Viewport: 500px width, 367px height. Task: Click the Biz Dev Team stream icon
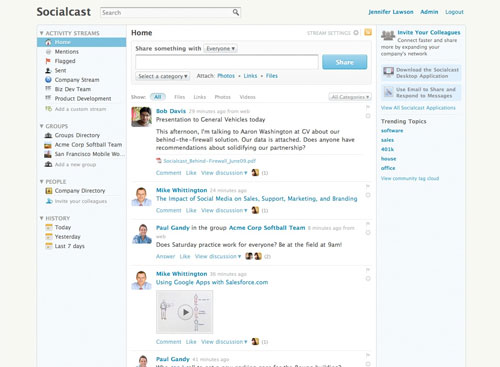click(x=48, y=89)
